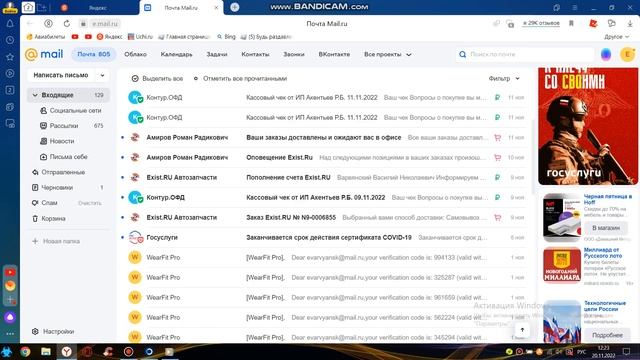Open browser notifications bell in sidebar
Screen dimensions: 640x360
coord(10,24)
